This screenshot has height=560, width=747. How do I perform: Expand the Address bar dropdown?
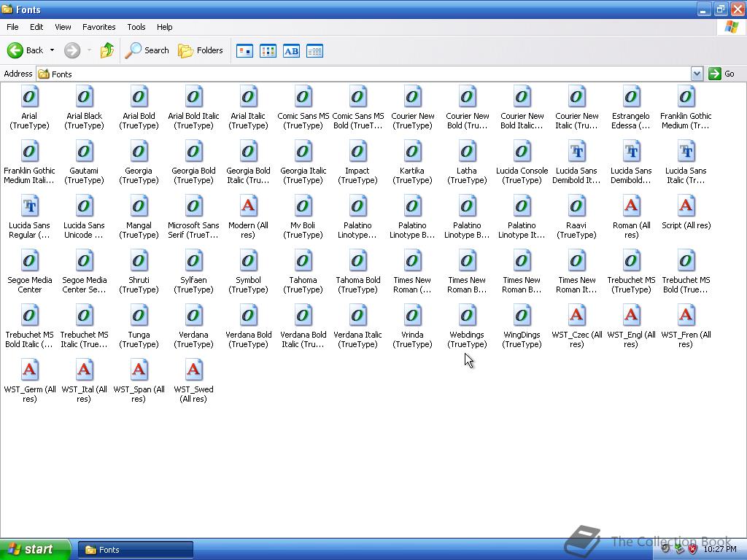coord(697,74)
